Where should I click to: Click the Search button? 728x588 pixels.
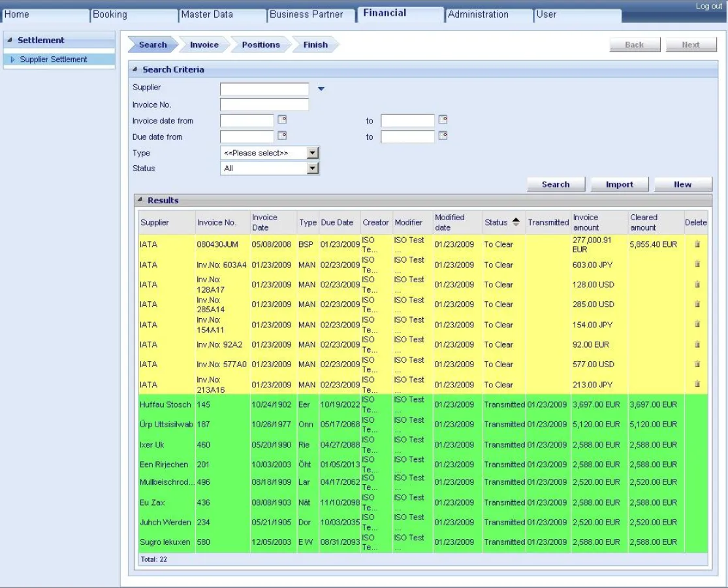(556, 184)
